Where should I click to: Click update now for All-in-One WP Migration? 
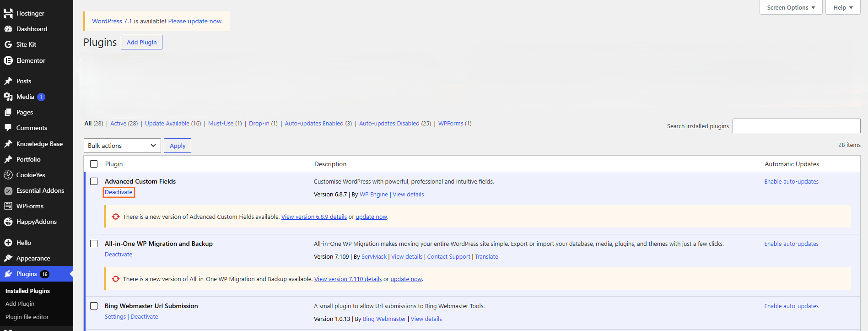click(x=406, y=279)
